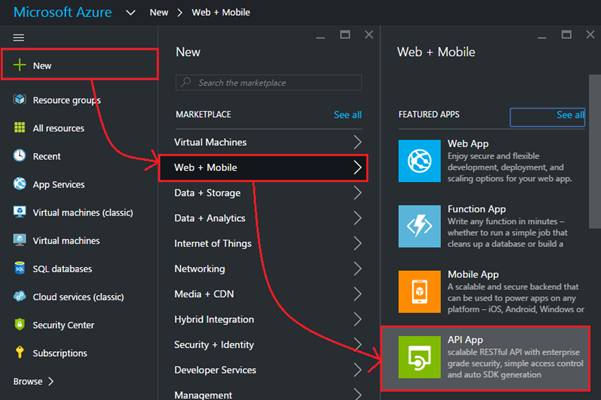Expand the Virtual Machines category chevron
This screenshot has width=601, height=400.
[x=357, y=142]
